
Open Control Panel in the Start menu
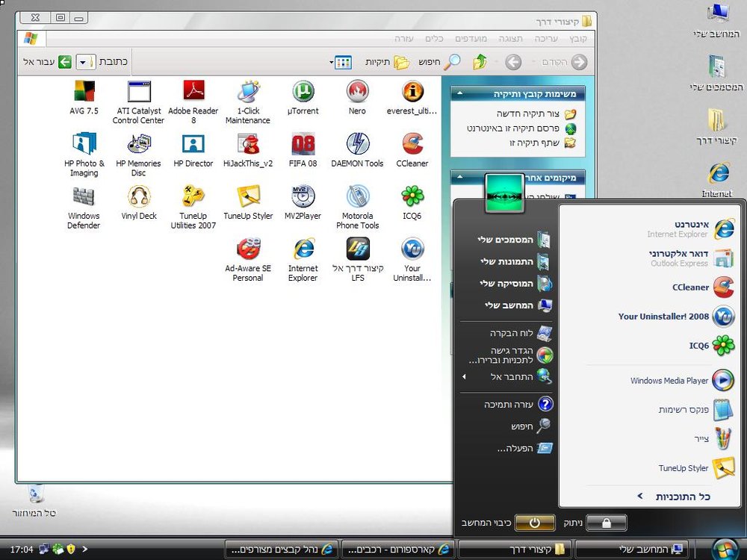coord(520,333)
